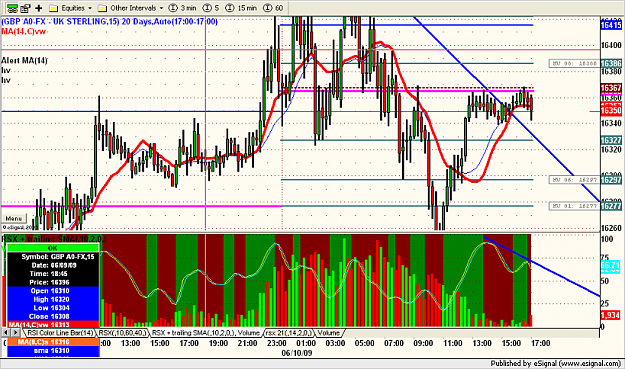Screen dimensions: 625x369
Task: Click the 16277 price marker on the axis
Action: pos(611,206)
